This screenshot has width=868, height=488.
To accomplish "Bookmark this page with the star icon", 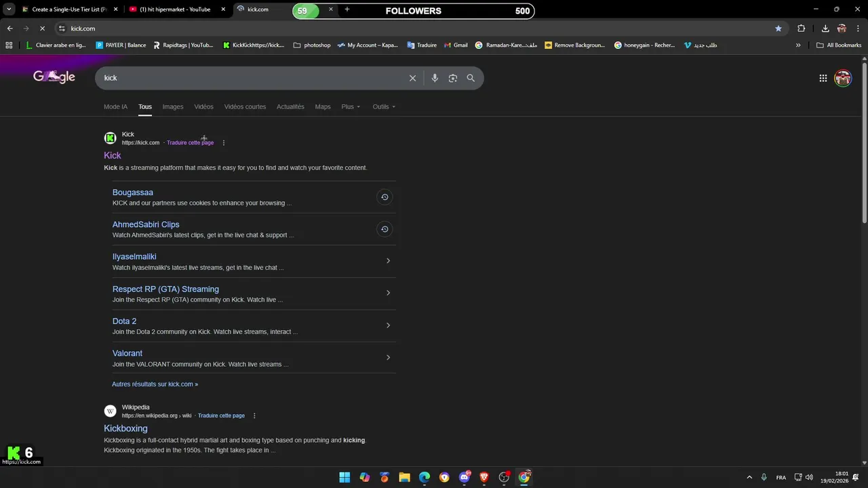I will 778,28.
